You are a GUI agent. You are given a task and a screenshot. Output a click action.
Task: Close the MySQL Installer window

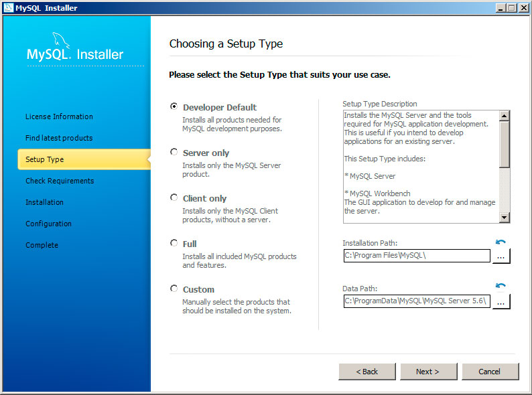(x=523, y=8)
